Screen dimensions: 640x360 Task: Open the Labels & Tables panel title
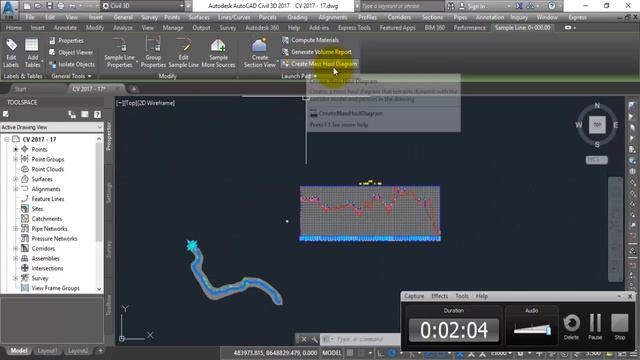23,76
